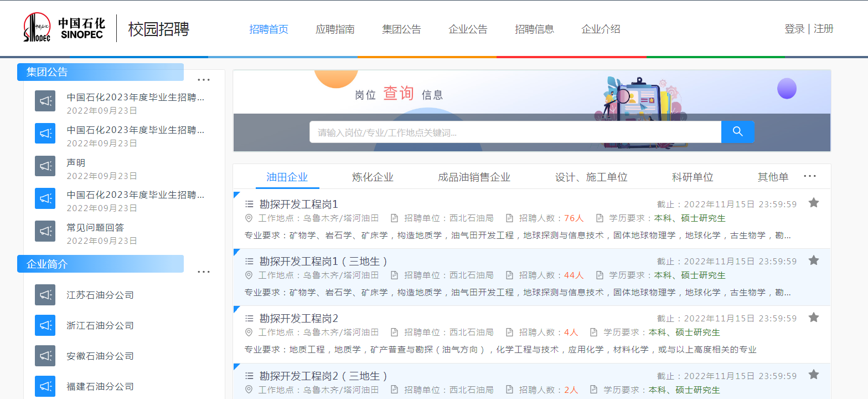Toggle favorite star for 勘探开发工程岗1（三地生）
This screenshot has height=399, width=868.
(x=813, y=260)
